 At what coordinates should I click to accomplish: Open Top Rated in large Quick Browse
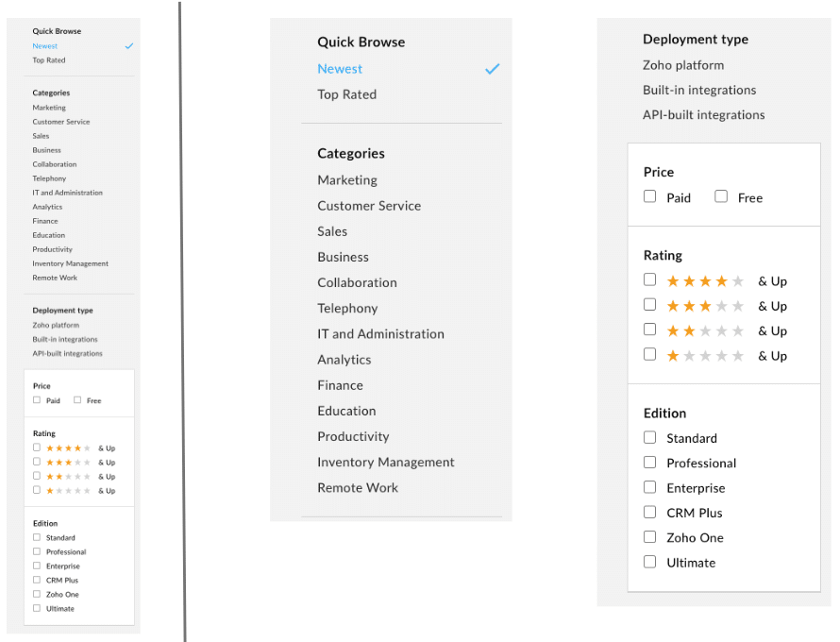point(346,94)
